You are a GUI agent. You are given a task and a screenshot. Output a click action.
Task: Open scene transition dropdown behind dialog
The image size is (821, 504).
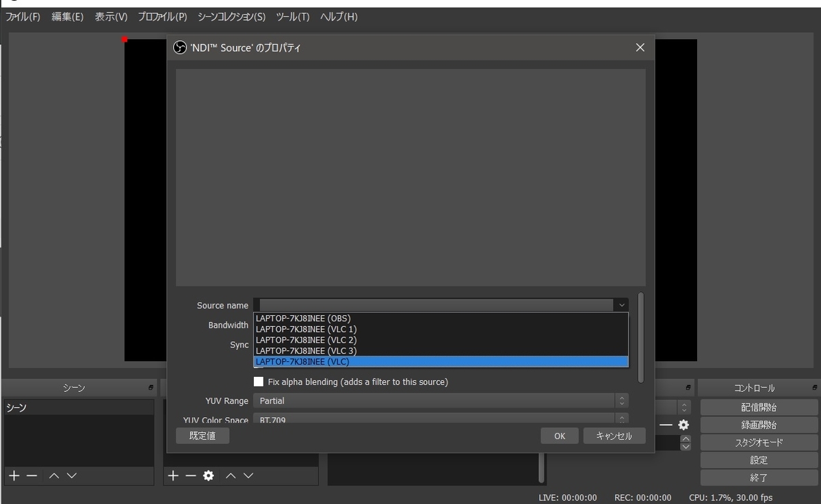[x=673, y=407]
